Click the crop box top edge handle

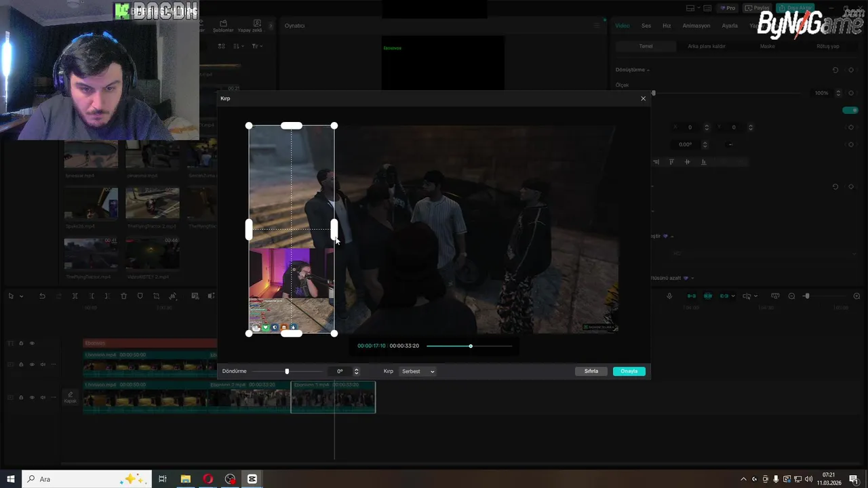[292, 125]
